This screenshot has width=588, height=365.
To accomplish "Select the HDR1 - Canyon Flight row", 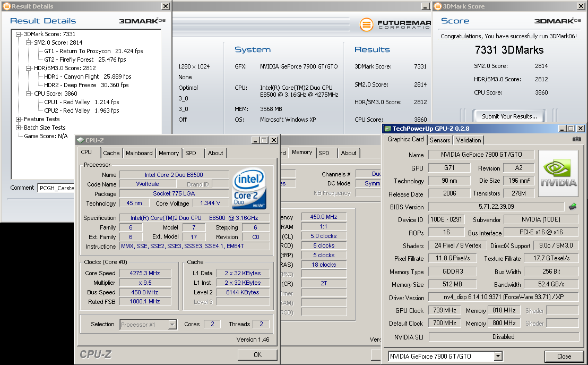I will click(x=88, y=77).
